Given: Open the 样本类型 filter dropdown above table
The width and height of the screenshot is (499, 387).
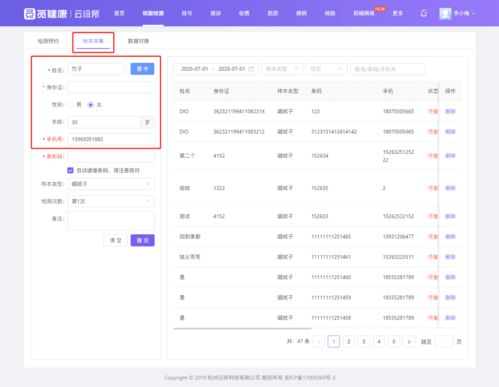Looking at the screenshot, I should point(282,69).
